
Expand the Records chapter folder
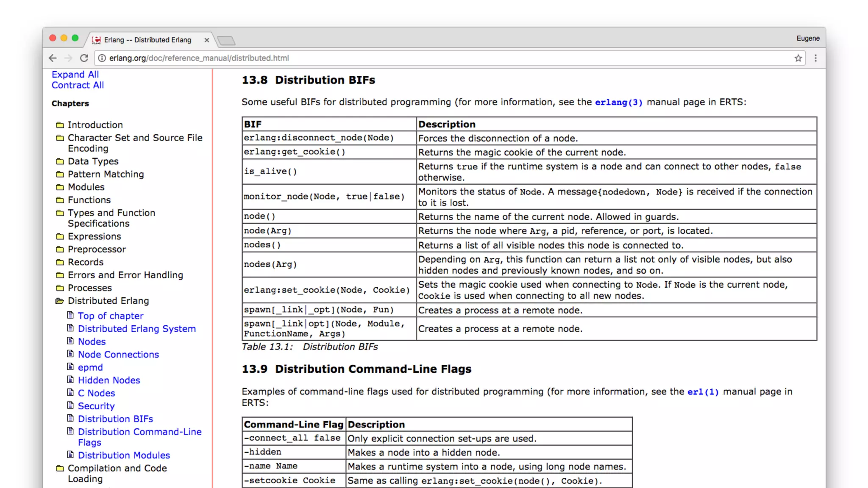pyautogui.click(x=60, y=262)
